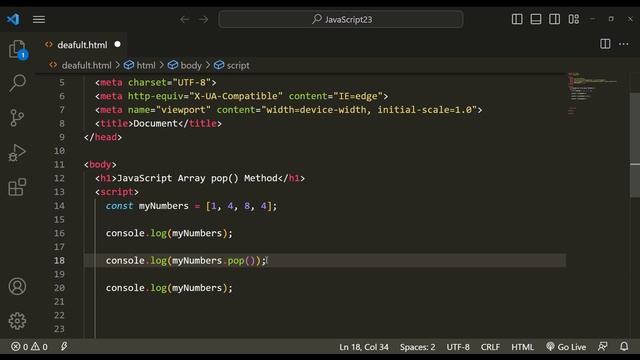This screenshot has width=640, height=360.
Task: Click the charset UTF-8 meta on line 5
Action: [156, 82]
